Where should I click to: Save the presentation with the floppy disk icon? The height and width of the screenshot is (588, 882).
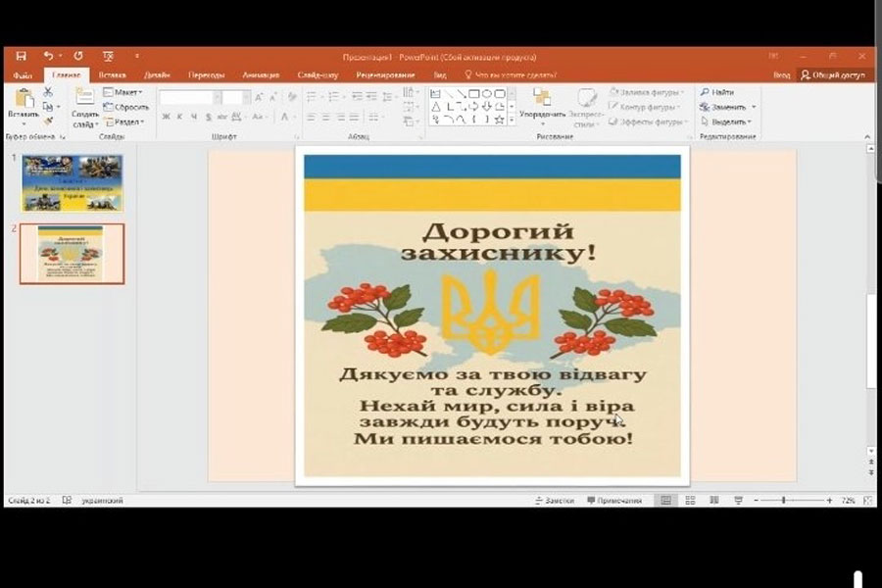pos(21,56)
